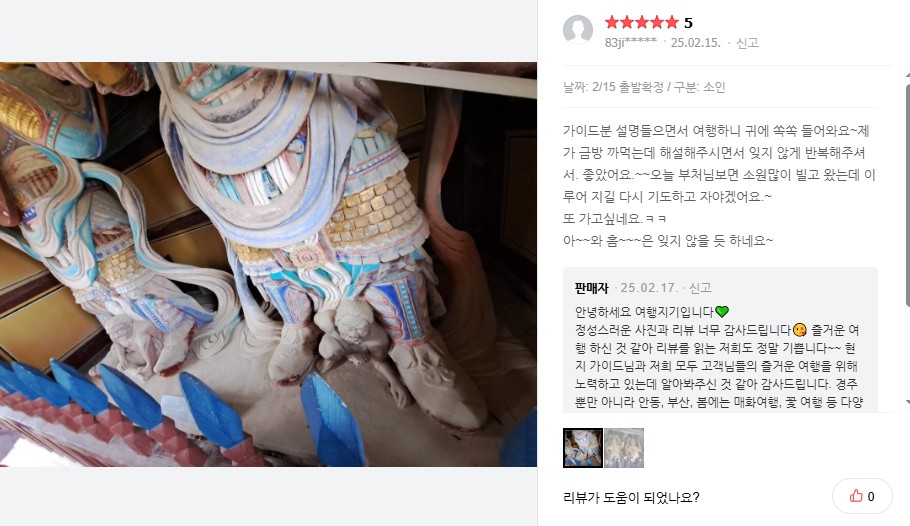The height and width of the screenshot is (526, 910).
Task: Click the green heart emoji in seller reply
Action: pyautogui.click(x=721, y=312)
